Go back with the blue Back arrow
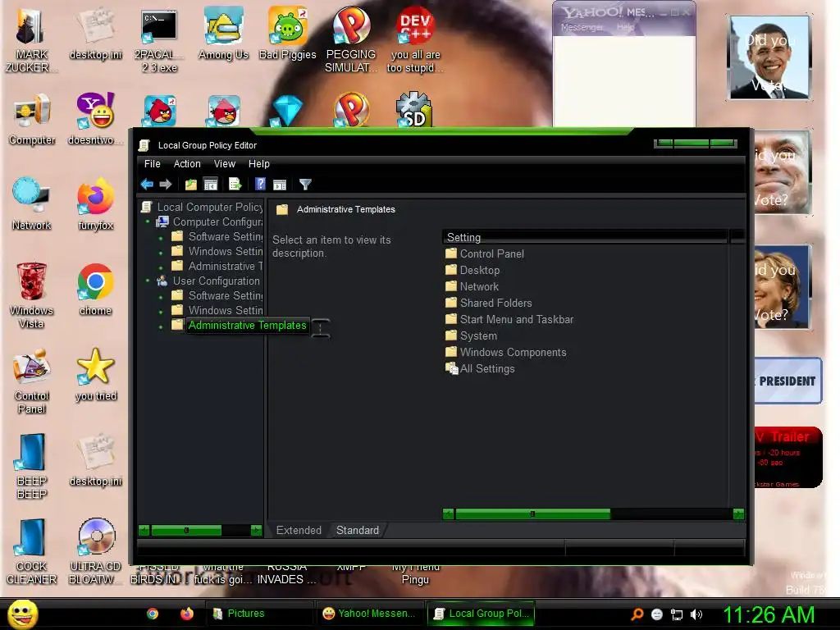 coord(147,185)
